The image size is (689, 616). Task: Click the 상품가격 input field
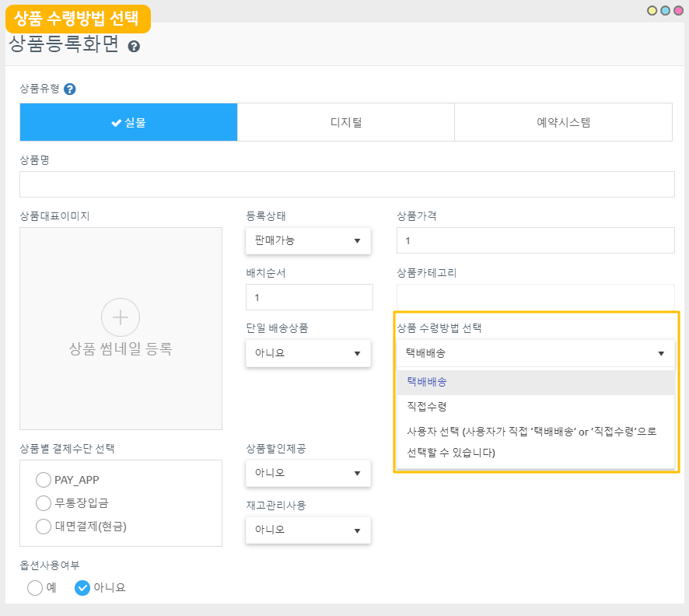(535, 240)
